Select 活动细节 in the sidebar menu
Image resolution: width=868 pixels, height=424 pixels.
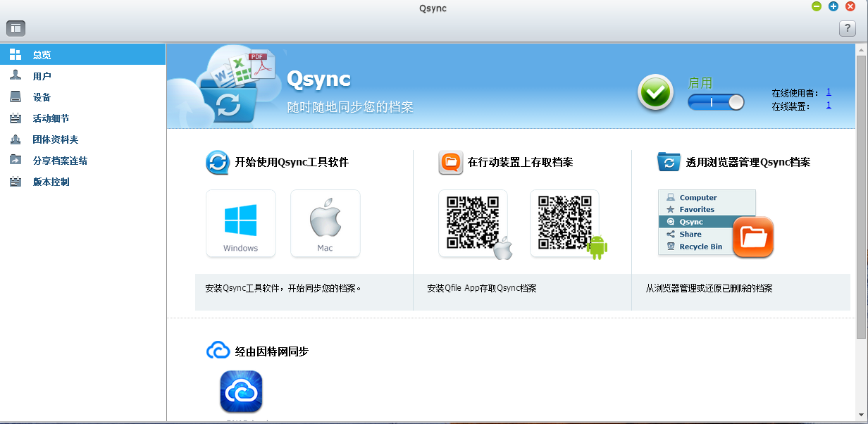(x=82, y=118)
